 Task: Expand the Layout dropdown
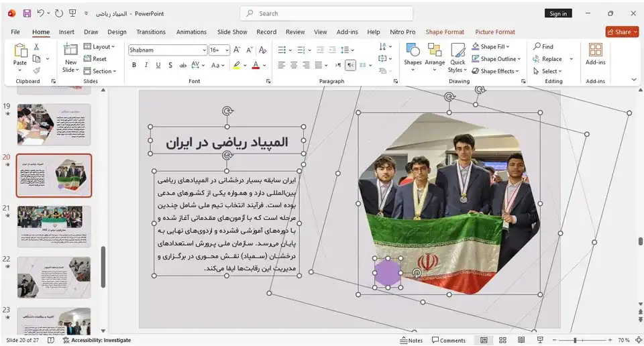click(x=99, y=47)
